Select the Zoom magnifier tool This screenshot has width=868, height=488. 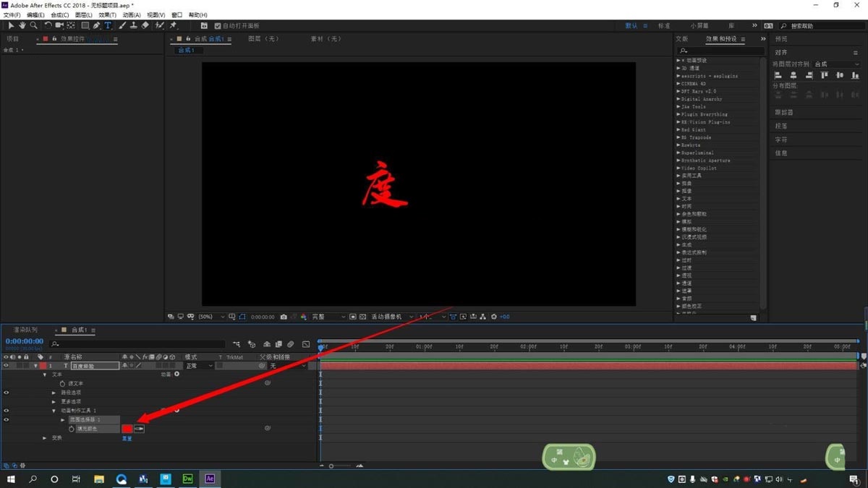pos(33,25)
